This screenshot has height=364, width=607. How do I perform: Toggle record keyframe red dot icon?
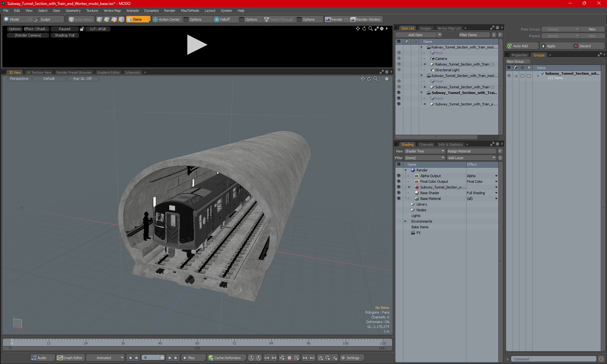tap(289, 358)
